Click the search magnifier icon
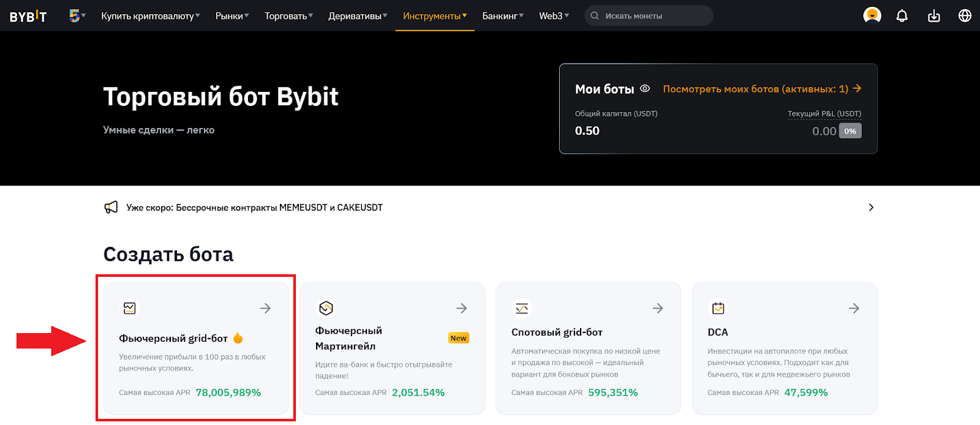 coord(595,16)
